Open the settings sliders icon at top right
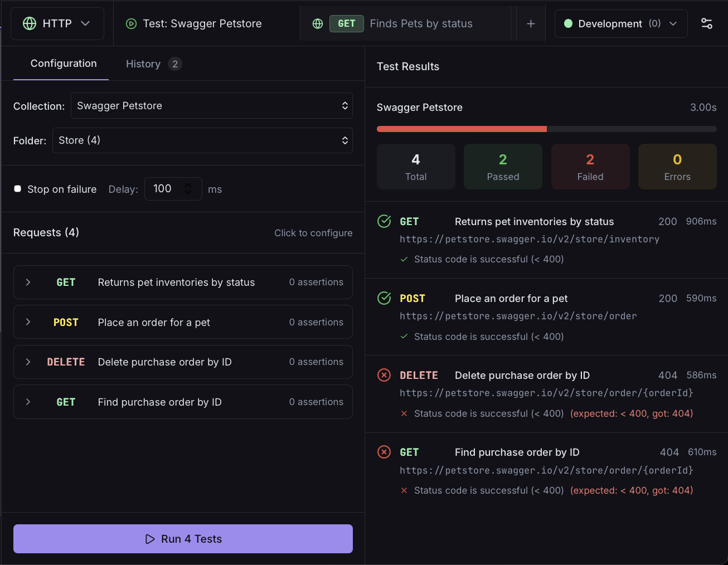728x565 pixels. point(707,23)
